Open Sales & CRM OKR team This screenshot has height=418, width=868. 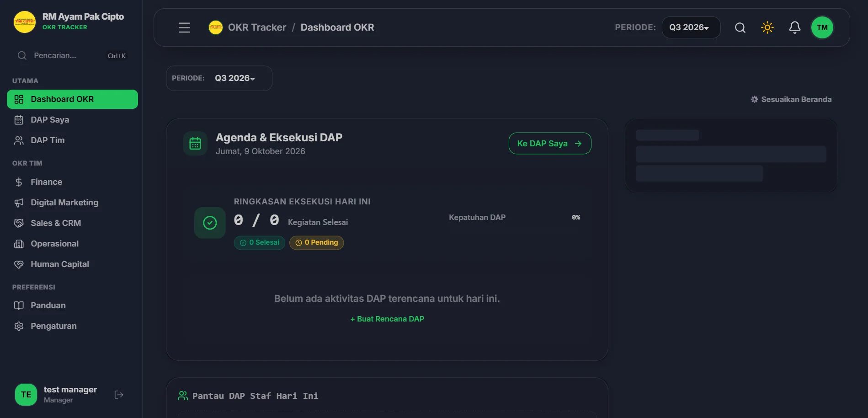72,223
